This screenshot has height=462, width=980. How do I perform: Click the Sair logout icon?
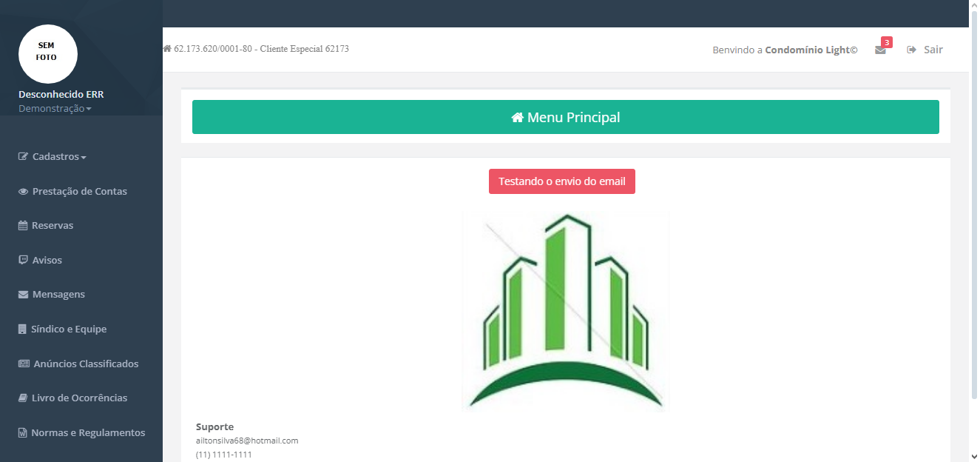point(912,50)
